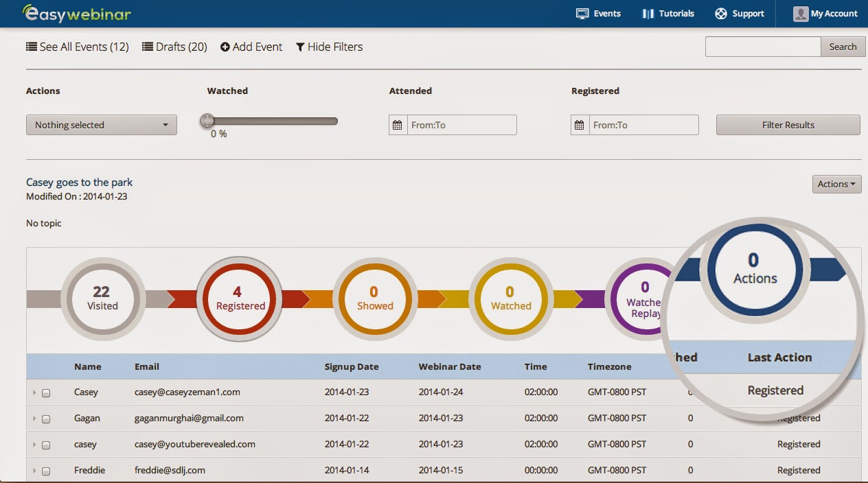Select the 0 Watched funnel circle
The height and width of the screenshot is (483, 868).
(510, 300)
